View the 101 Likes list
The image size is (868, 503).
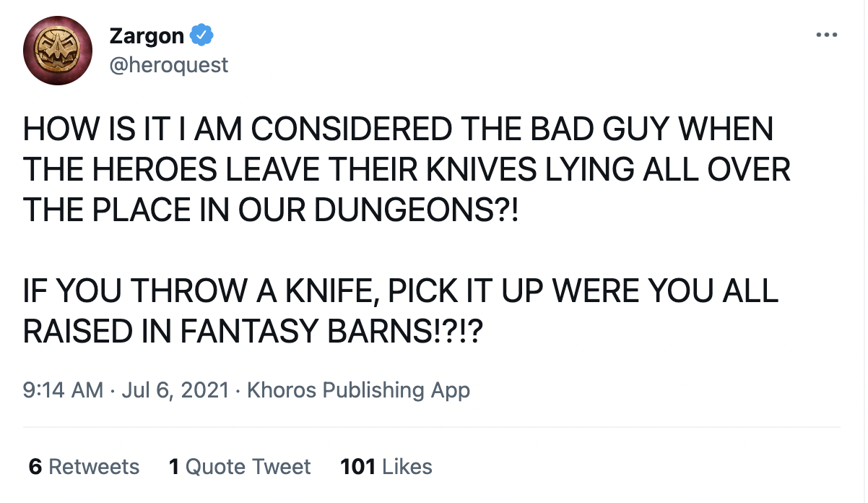point(386,466)
